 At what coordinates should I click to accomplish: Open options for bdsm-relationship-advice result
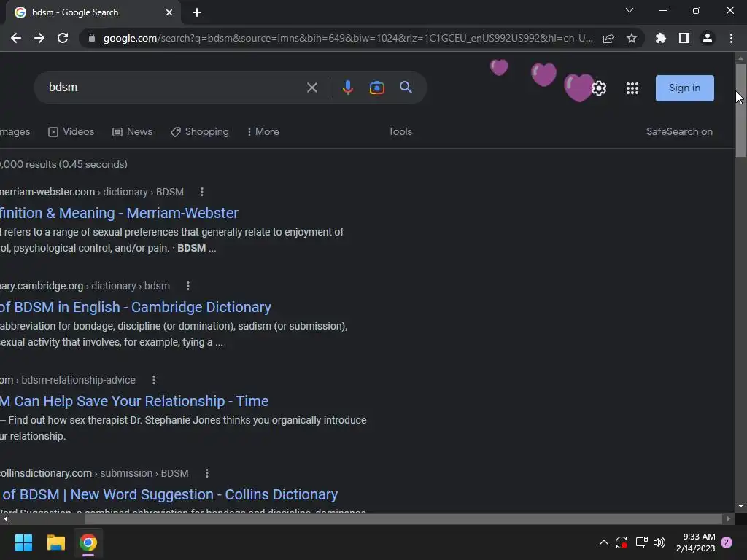click(153, 380)
